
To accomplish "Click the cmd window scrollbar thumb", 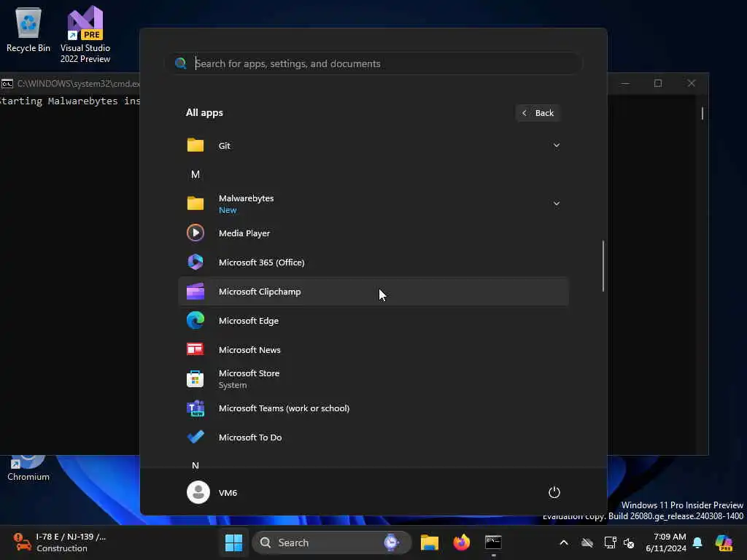I will [703, 113].
